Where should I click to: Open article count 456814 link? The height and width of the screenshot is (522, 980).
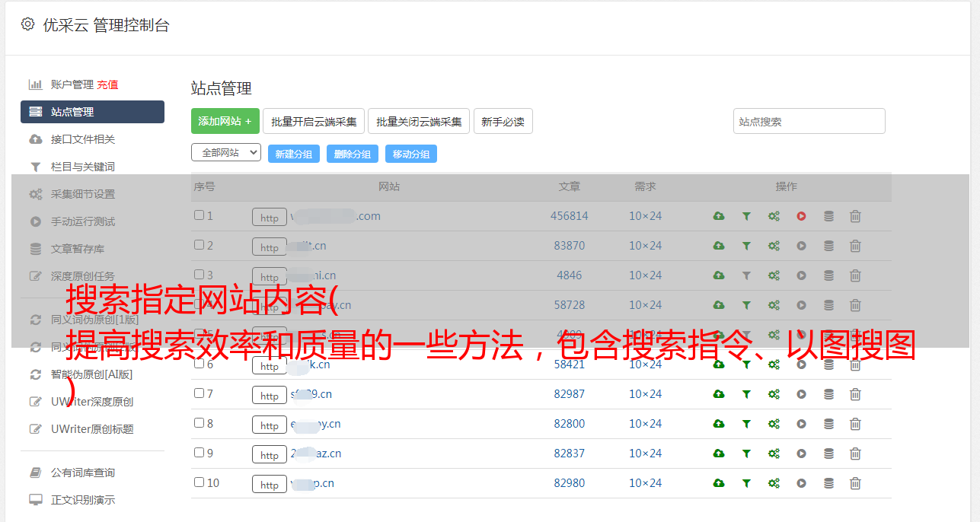tap(570, 216)
